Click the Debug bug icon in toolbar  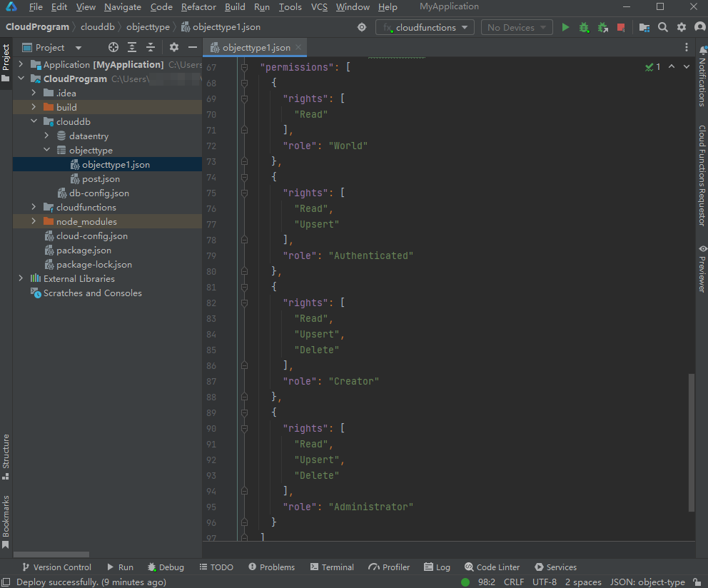coord(584,28)
